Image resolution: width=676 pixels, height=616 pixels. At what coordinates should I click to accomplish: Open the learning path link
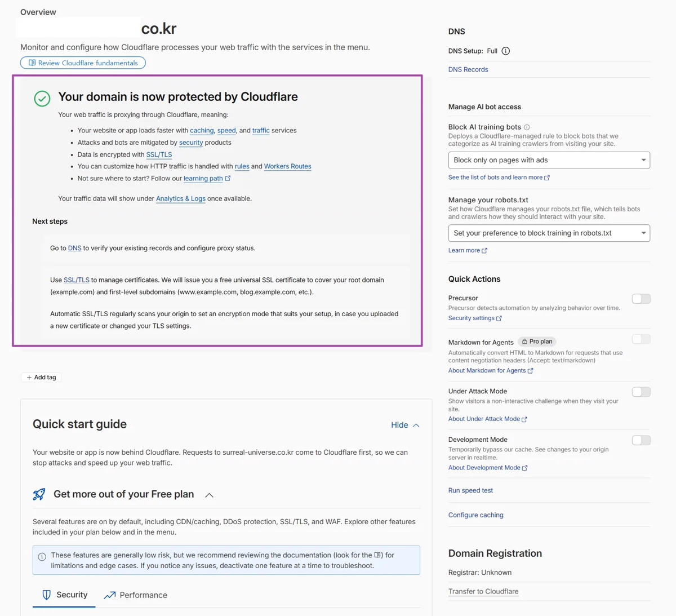coord(203,178)
